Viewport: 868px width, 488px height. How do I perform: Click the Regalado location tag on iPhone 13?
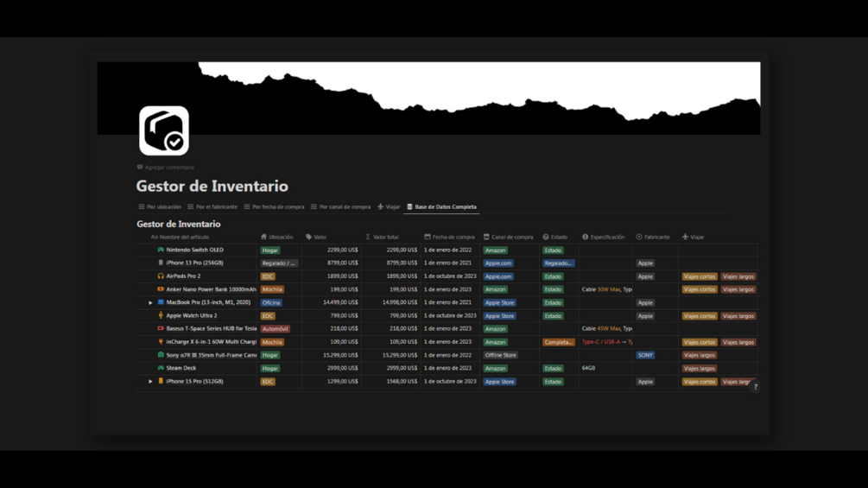coord(279,263)
